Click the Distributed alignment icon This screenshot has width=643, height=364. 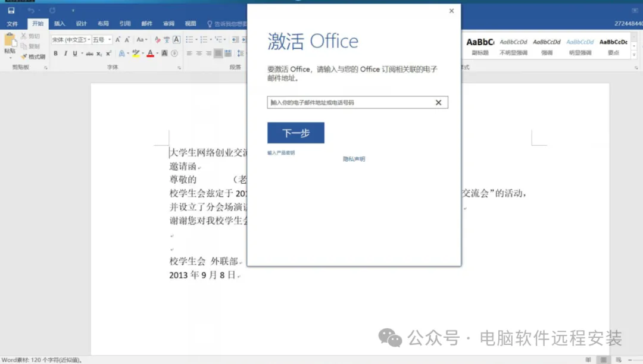228,53
